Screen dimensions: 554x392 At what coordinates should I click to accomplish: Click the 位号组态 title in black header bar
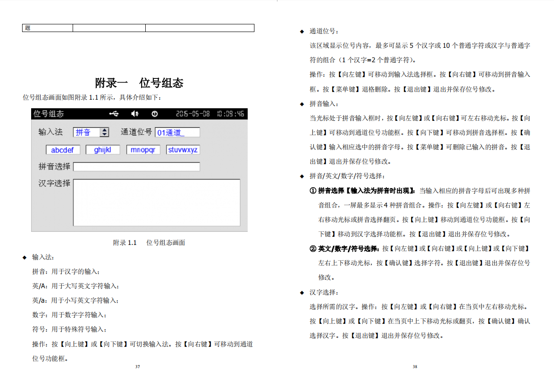(x=49, y=114)
